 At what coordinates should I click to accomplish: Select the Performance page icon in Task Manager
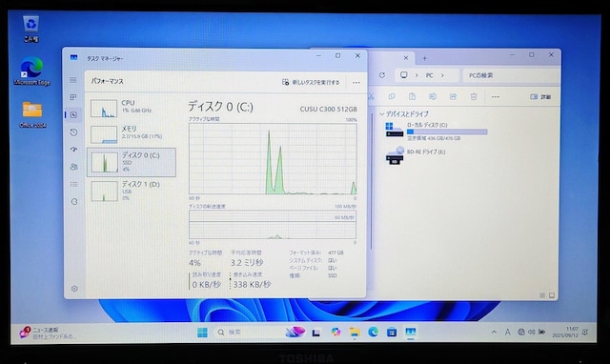coord(73,114)
